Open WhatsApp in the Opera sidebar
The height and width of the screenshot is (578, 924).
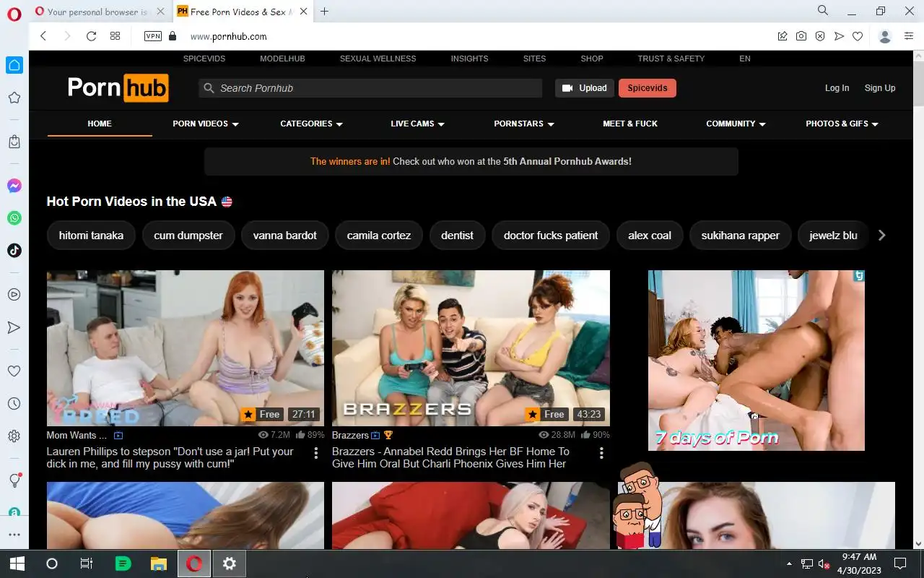[14, 218]
